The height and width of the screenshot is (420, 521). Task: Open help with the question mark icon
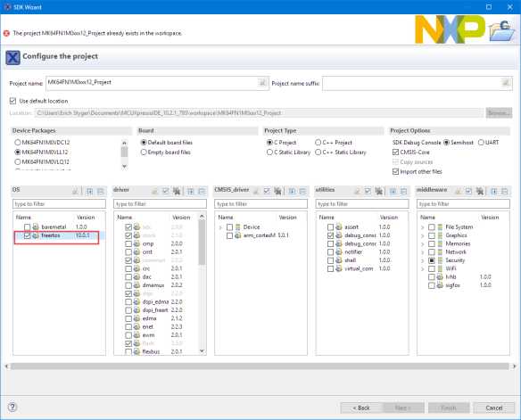pos(12,407)
